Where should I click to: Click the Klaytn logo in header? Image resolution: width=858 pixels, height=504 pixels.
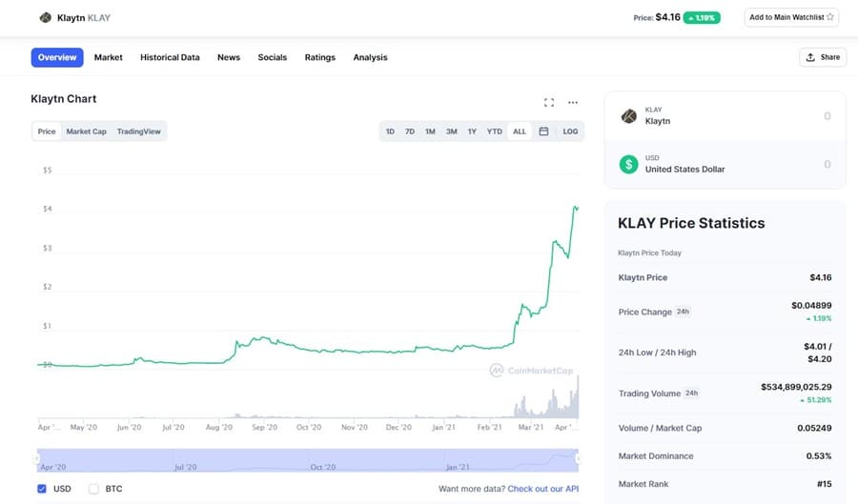[x=45, y=17]
